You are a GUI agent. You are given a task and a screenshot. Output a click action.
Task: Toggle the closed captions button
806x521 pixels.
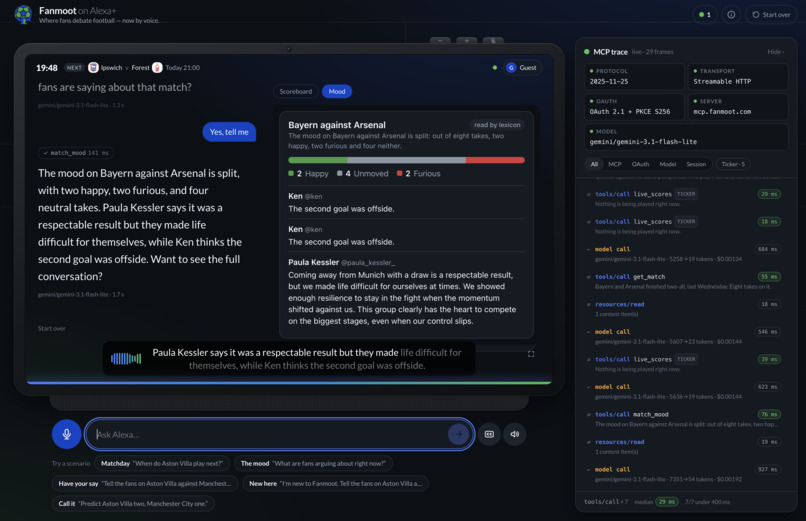point(489,434)
